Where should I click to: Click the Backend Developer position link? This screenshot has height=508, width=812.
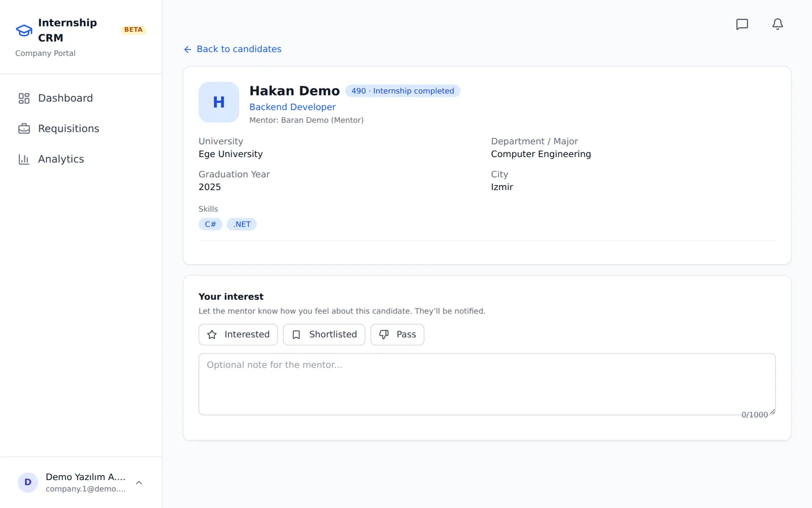pos(292,107)
